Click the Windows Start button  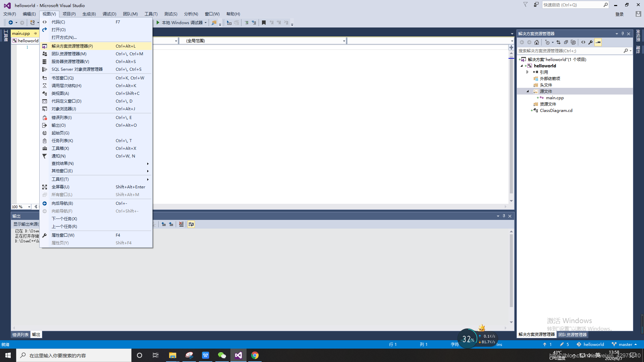8,355
